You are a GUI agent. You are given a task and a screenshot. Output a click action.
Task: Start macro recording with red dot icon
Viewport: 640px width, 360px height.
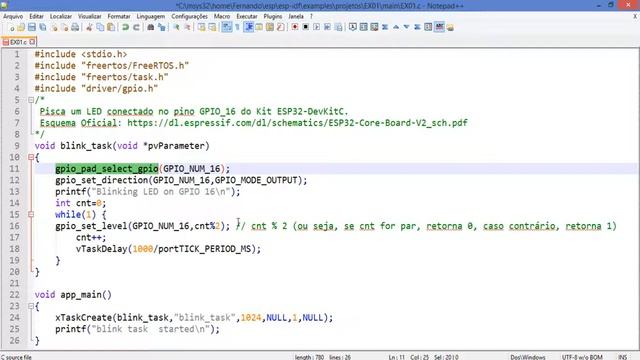pyautogui.click(x=295, y=27)
